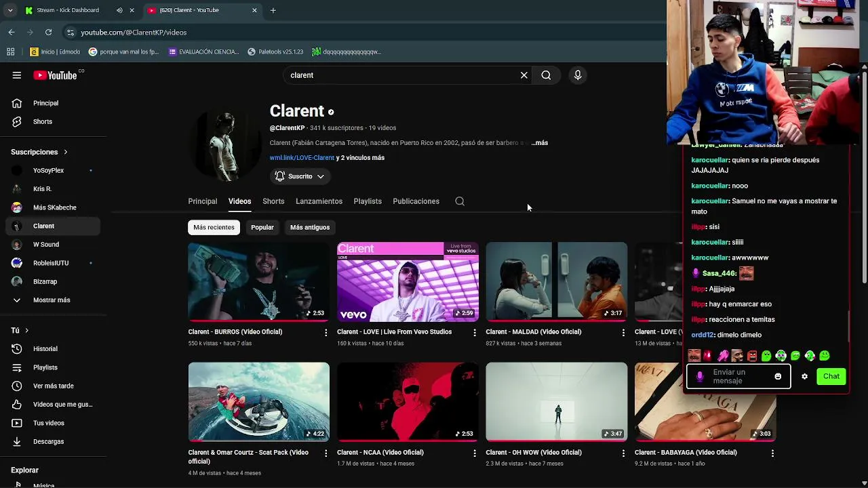
Task: Open RobleisIUTU subscription channel
Action: point(53,263)
